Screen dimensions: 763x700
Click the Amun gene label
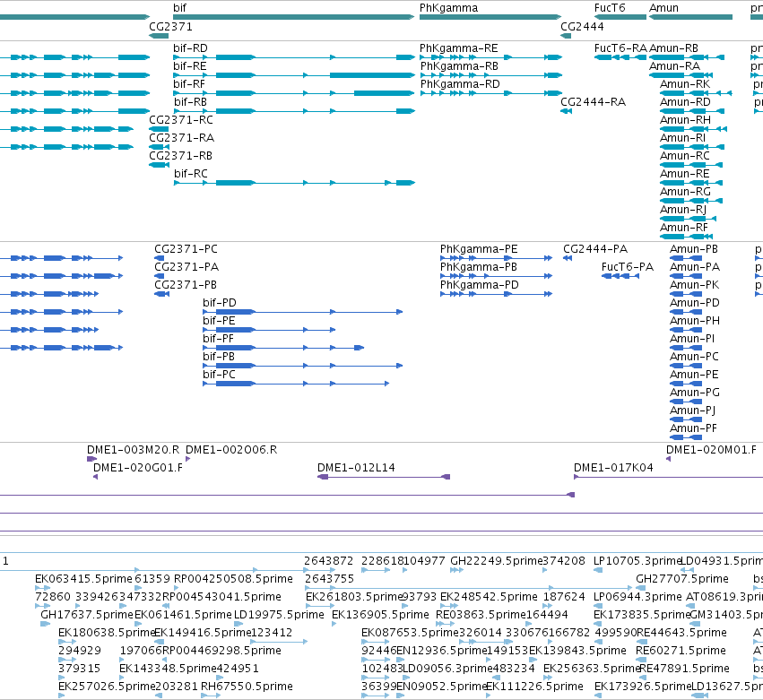click(663, 8)
